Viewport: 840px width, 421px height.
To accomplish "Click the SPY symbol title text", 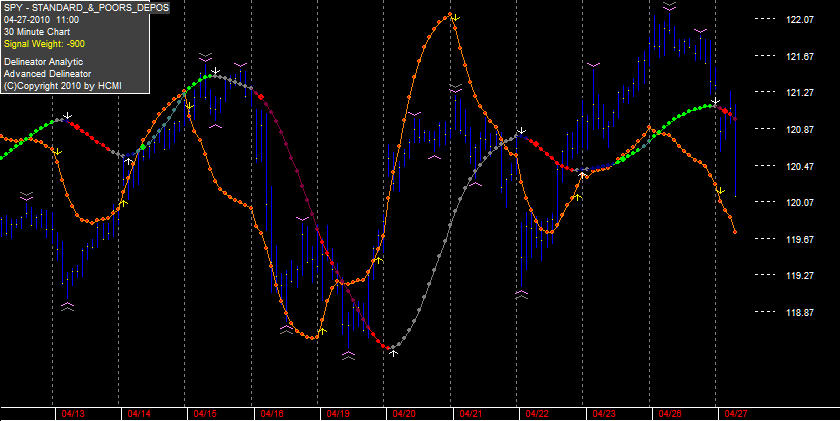I will pos(86,7).
